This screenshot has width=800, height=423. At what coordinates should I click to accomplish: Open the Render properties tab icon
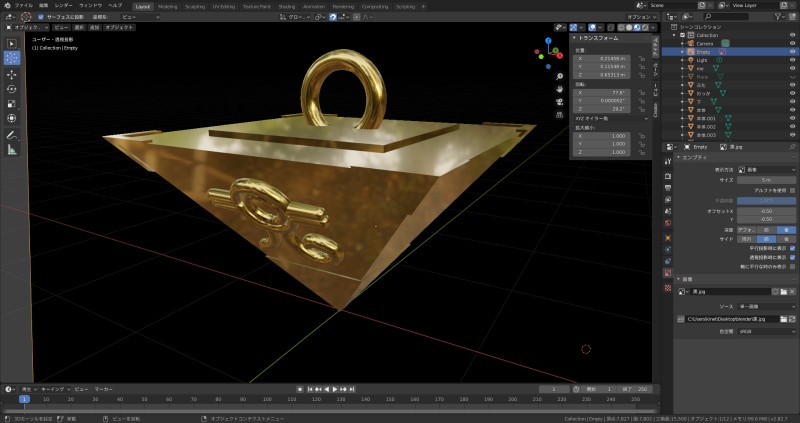(668, 176)
